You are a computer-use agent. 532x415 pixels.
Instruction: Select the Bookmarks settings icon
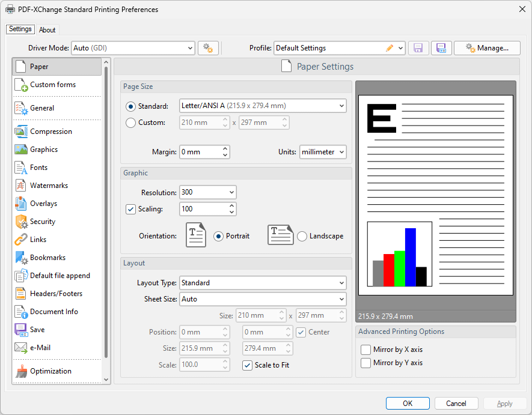pos(22,257)
